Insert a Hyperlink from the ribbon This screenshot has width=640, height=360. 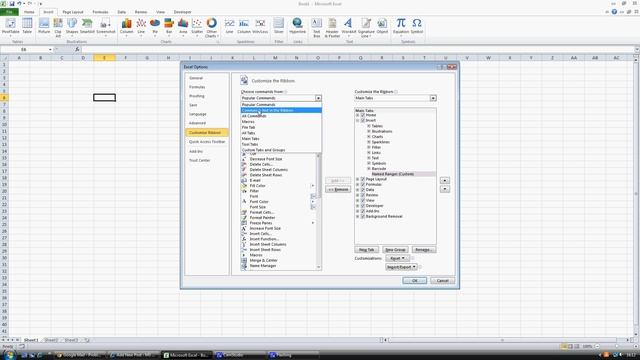coord(298,27)
